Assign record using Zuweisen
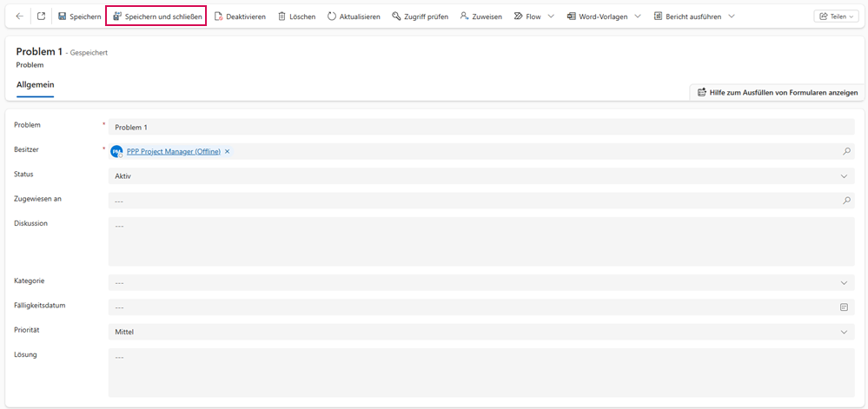The height and width of the screenshot is (409, 868). coord(480,16)
